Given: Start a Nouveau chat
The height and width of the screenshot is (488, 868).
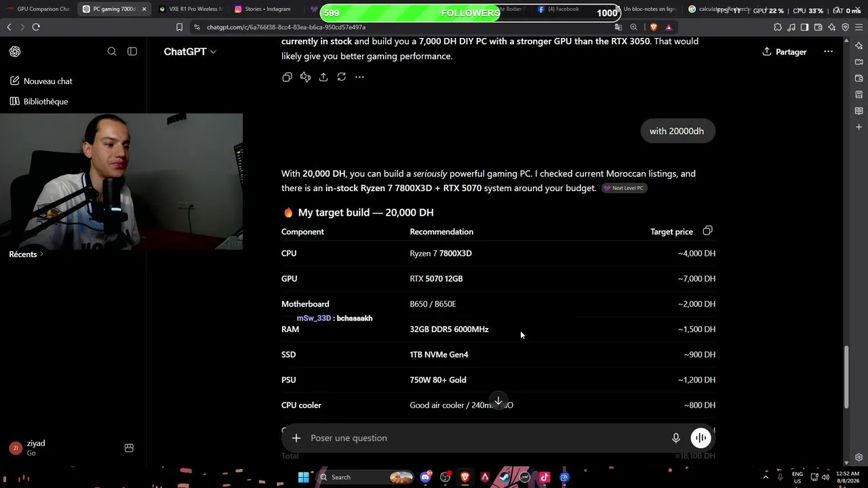Looking at the screenshot, I should [41, 81].
